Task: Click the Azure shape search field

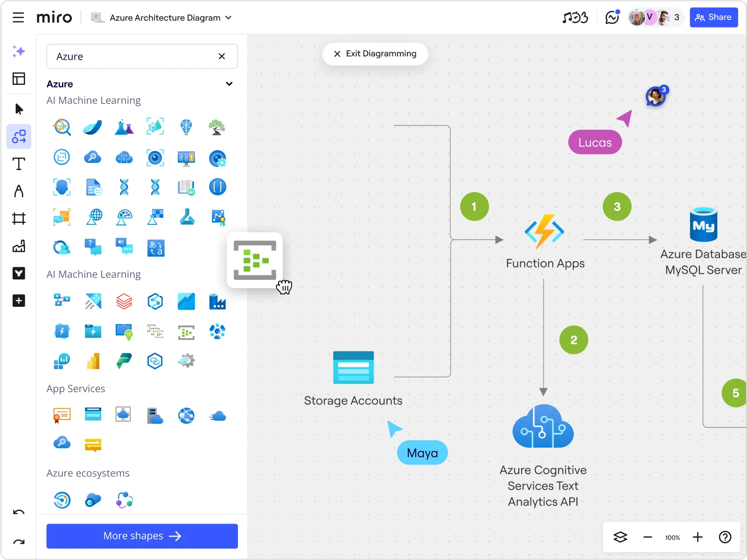Action: (x=142, y=56)
